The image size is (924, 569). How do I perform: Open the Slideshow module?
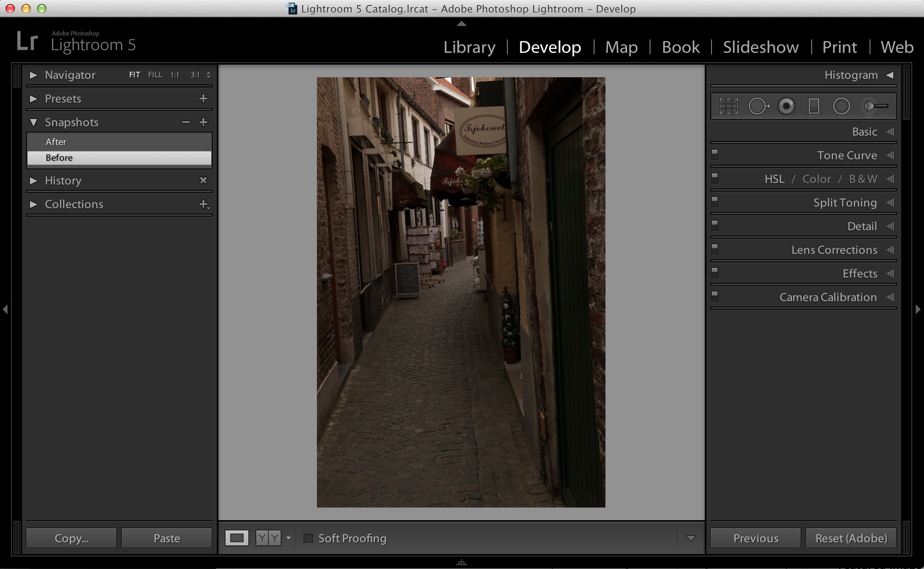(x=761, y=47)
